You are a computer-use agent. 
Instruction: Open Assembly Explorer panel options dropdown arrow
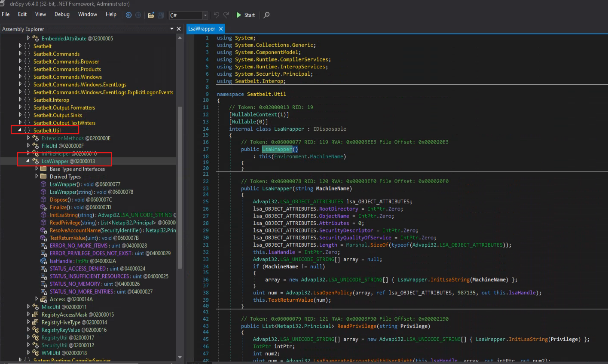pos(172,29)
